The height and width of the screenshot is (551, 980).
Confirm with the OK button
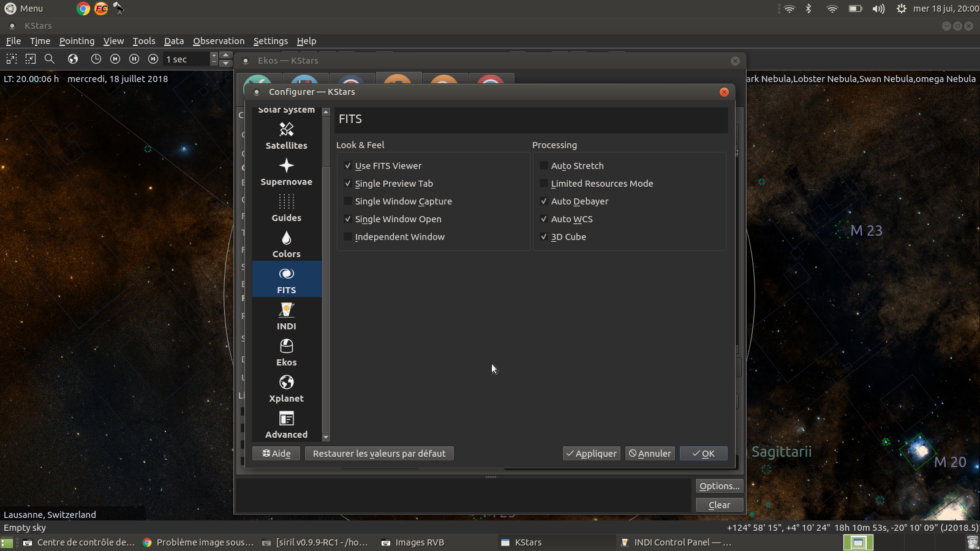[704, 454]
